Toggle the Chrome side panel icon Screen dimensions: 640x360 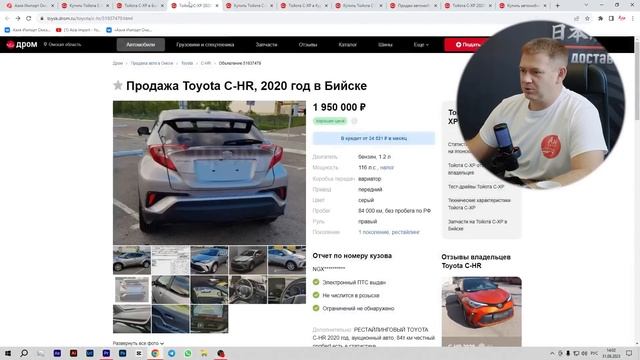click(x=611, y=18)
